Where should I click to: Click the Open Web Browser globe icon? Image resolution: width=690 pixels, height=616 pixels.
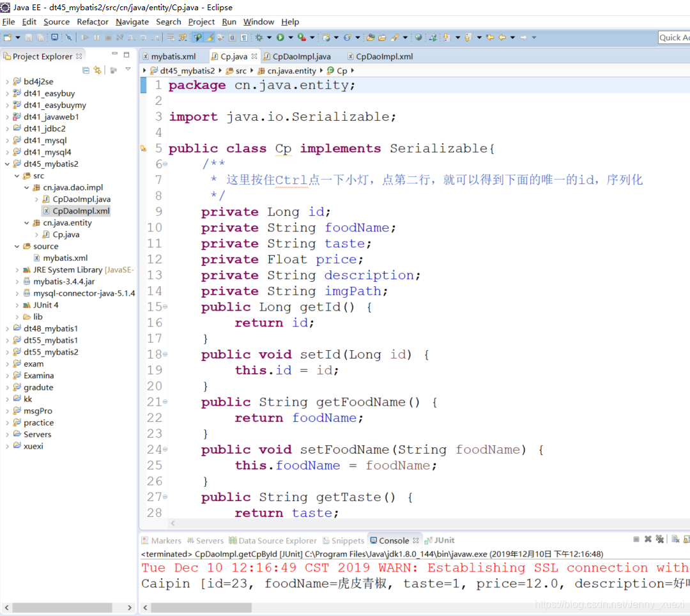pos(418,37)
